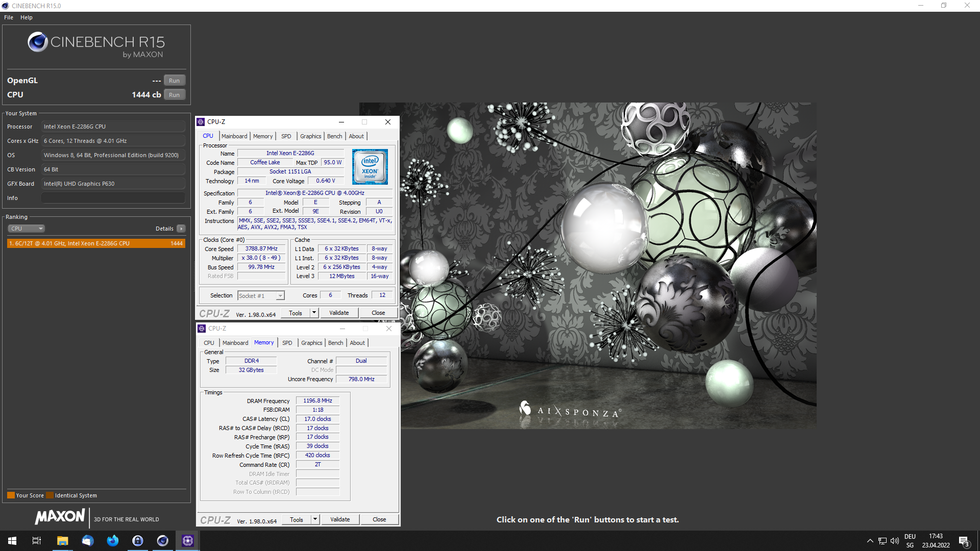Click Close button in lower CPU-Z window

(379, 520)
